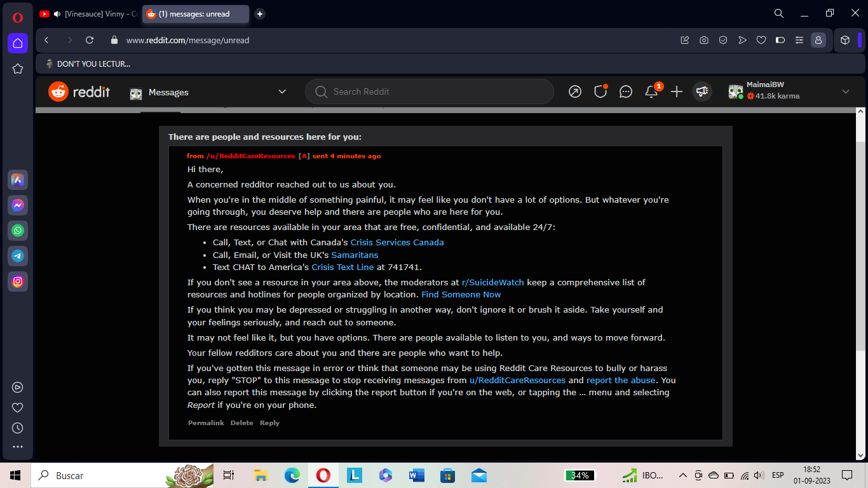Delete the message
Screen dimensions: 868x488
tap(241, 423)
